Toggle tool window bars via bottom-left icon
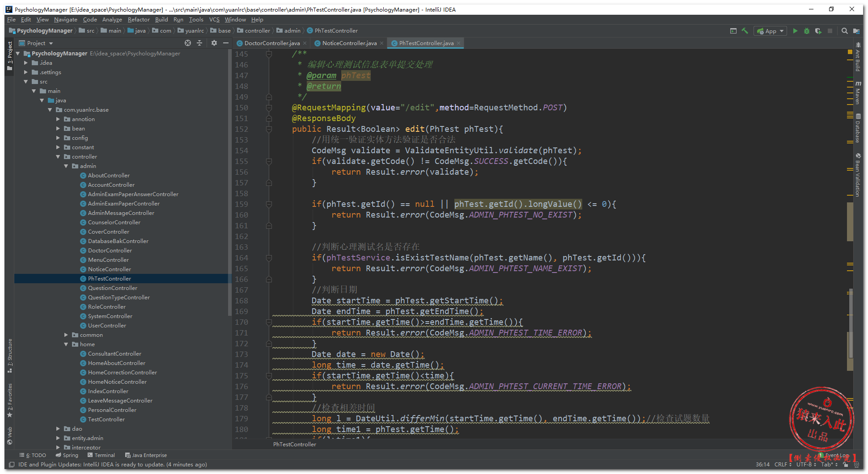 coord(12,465)
